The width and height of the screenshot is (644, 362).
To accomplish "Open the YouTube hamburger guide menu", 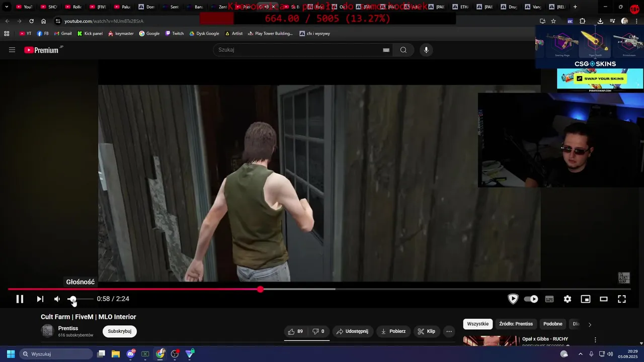I will (12, 50).
